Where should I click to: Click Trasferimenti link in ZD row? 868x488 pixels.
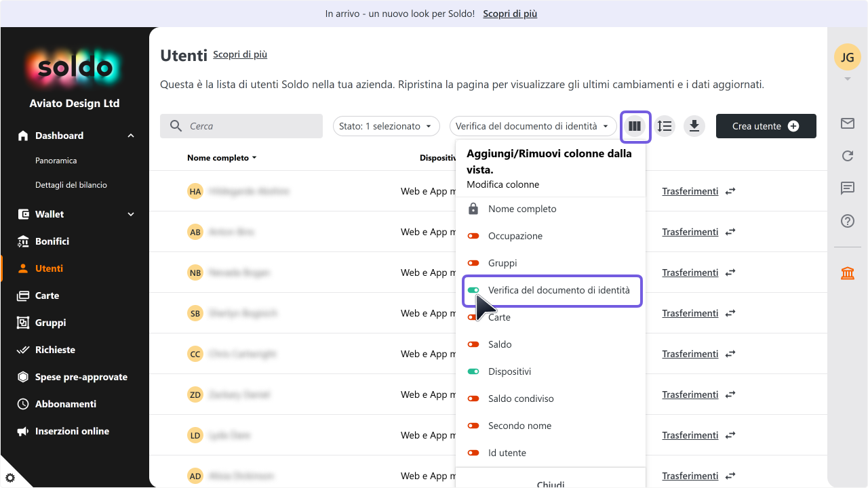(690, 394)
